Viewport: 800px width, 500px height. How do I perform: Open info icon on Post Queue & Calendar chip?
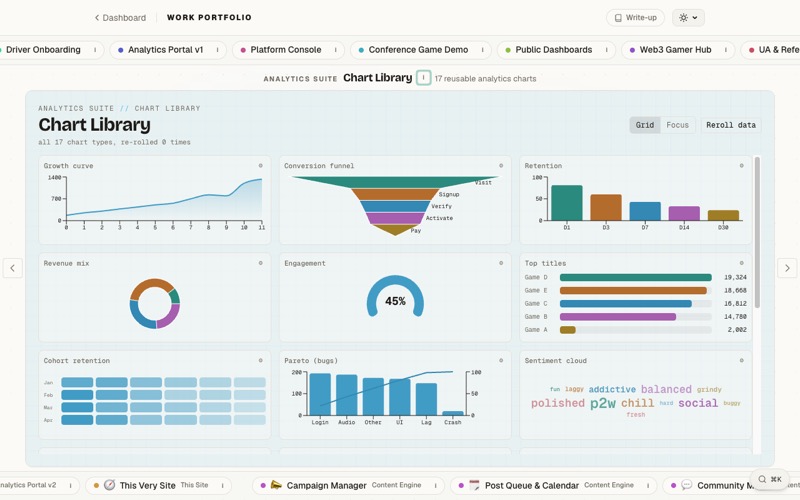click(648, 486)
